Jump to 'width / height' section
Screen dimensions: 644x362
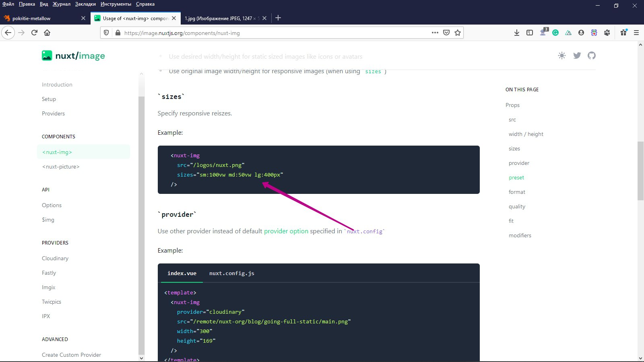click(x=526, y=134)
